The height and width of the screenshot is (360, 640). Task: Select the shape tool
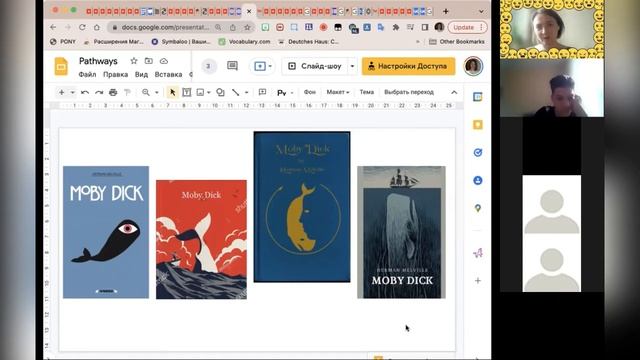coord(220,92)
